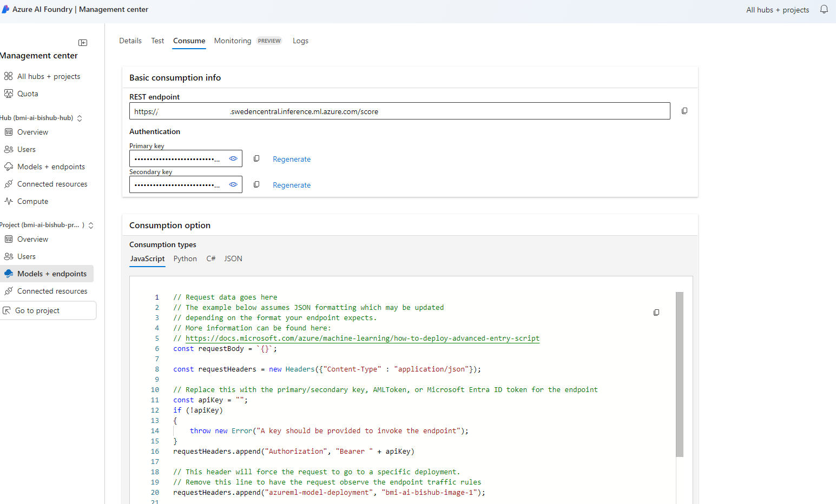Switch to the Test tab
Screen dimensions: 836x504
point(157,41)
